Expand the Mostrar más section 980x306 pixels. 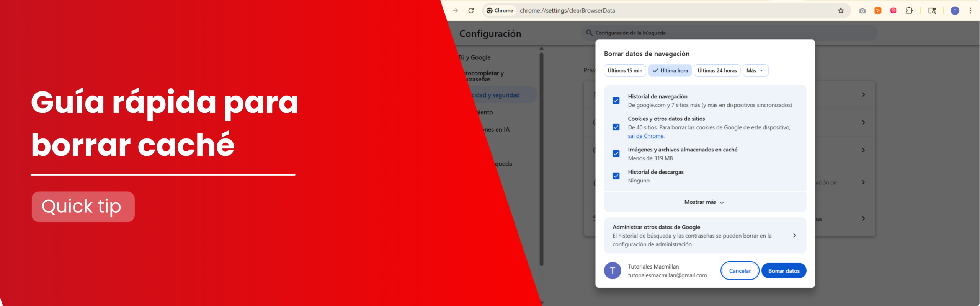pos(705,202)
